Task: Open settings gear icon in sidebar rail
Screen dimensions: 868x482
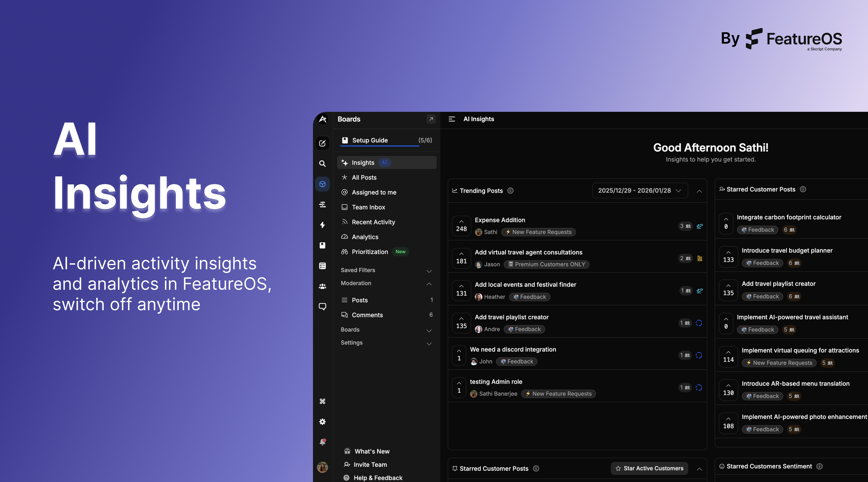Action: click(x=322, y=422)
